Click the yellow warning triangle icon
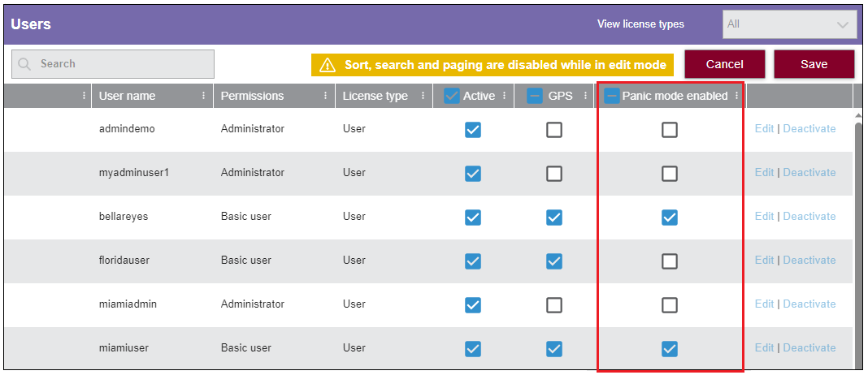868x375 pixels. [x=327, y=65]
